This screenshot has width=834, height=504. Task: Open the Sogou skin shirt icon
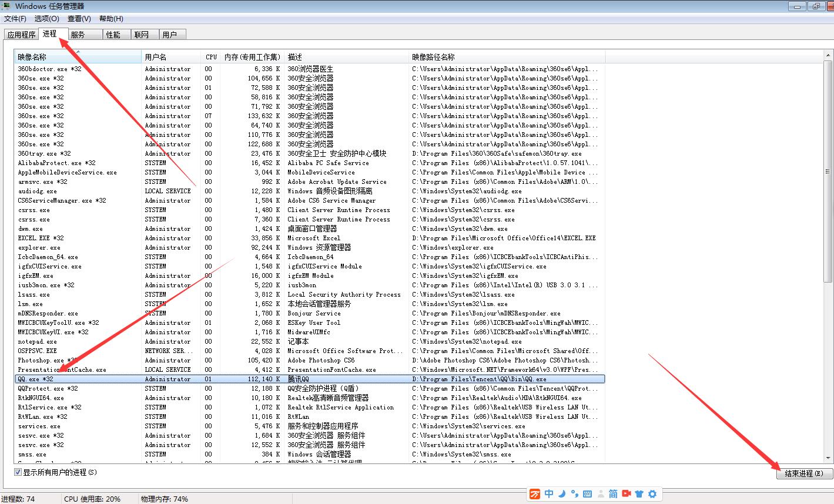point(638,494)
